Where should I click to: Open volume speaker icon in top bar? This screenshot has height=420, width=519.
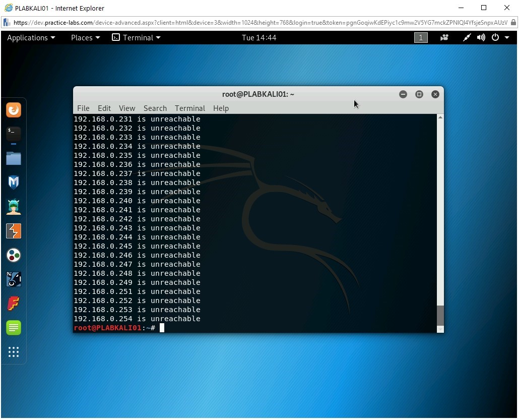[x=481, y=38]
